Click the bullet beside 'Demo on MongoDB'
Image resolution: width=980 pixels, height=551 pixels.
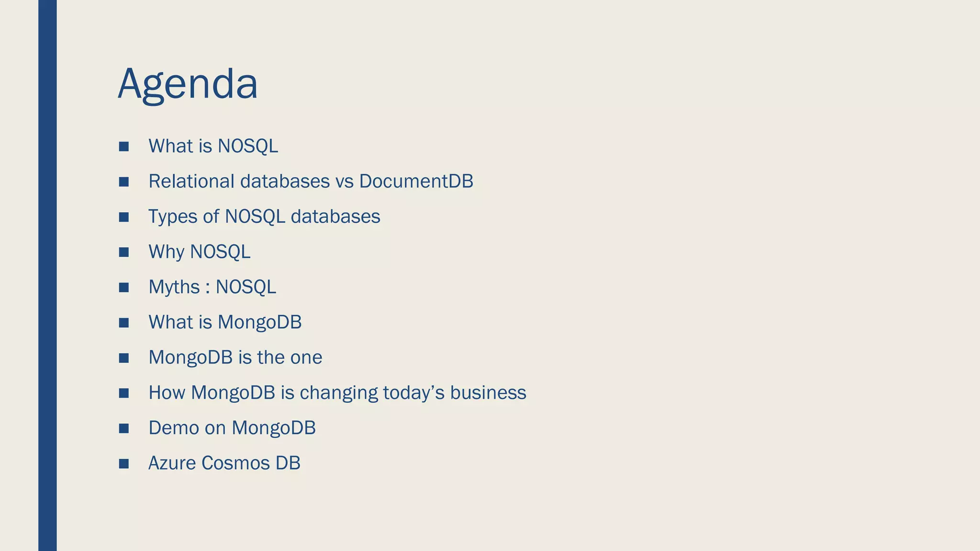(123, 428)
